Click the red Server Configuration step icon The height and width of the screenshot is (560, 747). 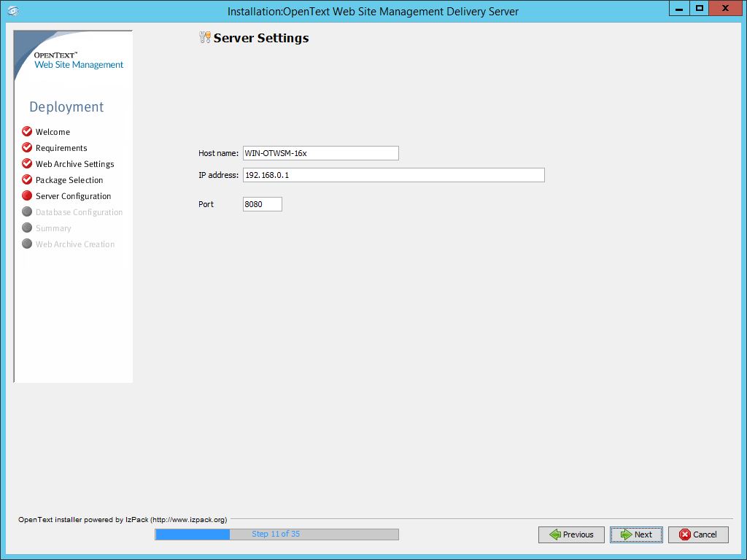coord(27,195)
